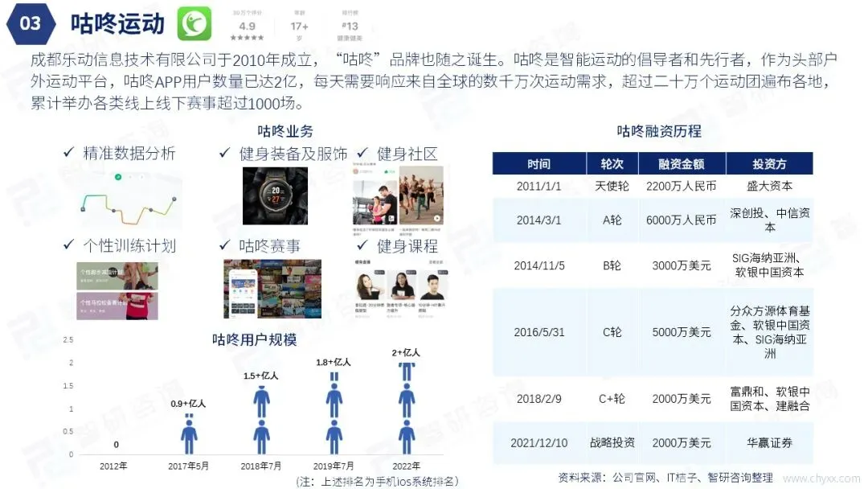Click the person figure bar for 2018年7月
The image size is (868, 489).
(x=261, y=420)
